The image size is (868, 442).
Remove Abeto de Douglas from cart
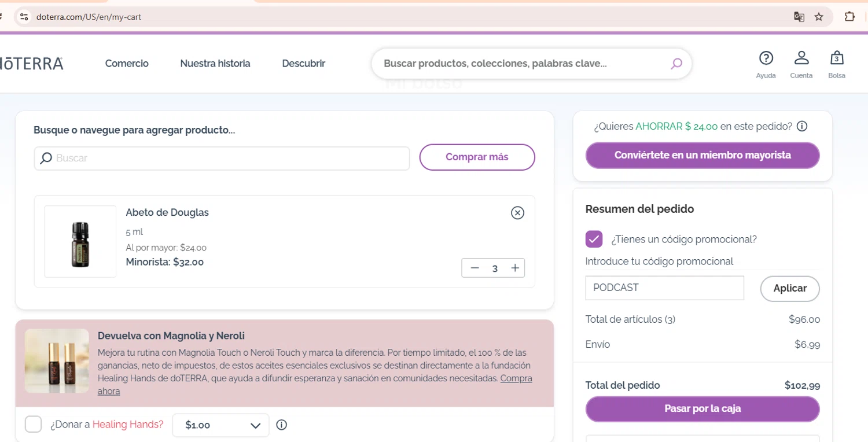click(518, 213)
